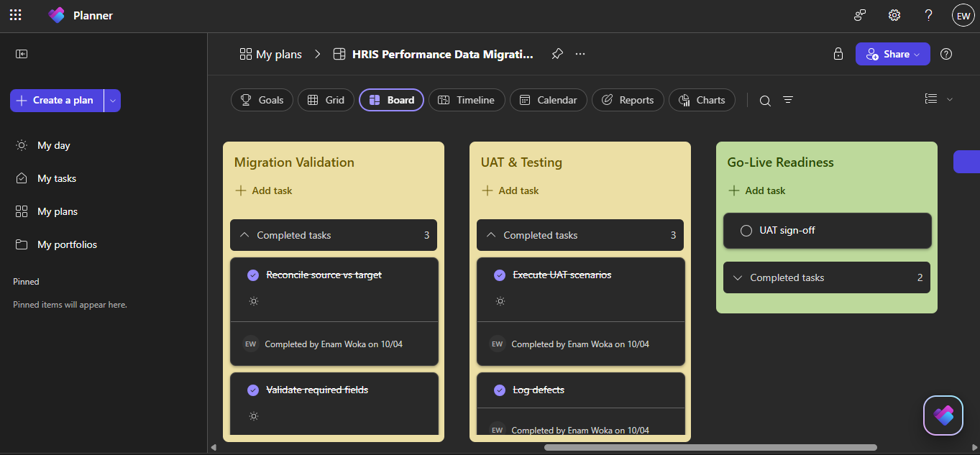
Task: Open the plan's more options ellipsis
Action: 580,54
